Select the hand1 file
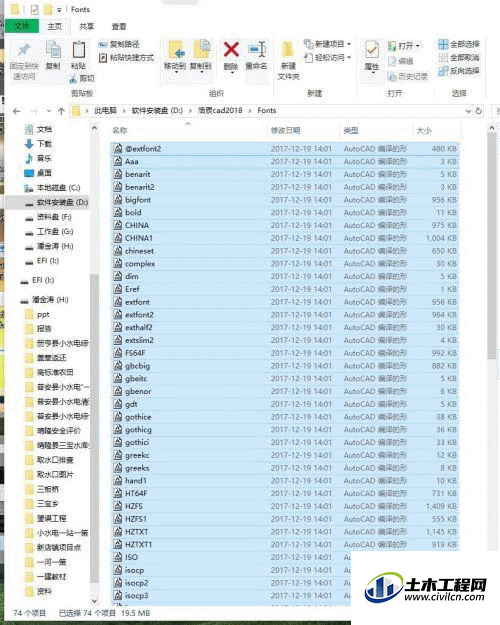Screen dimensions: 500x625 tap(285, 481)
